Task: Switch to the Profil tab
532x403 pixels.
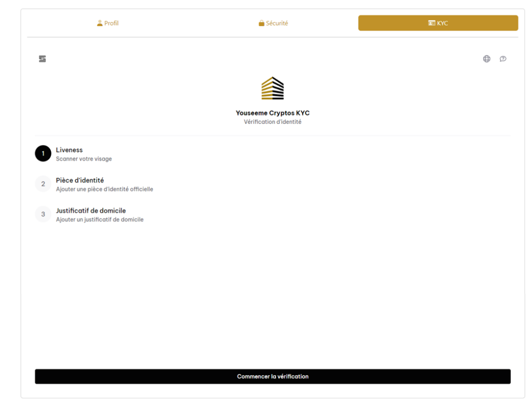Action: click(108, 23)
